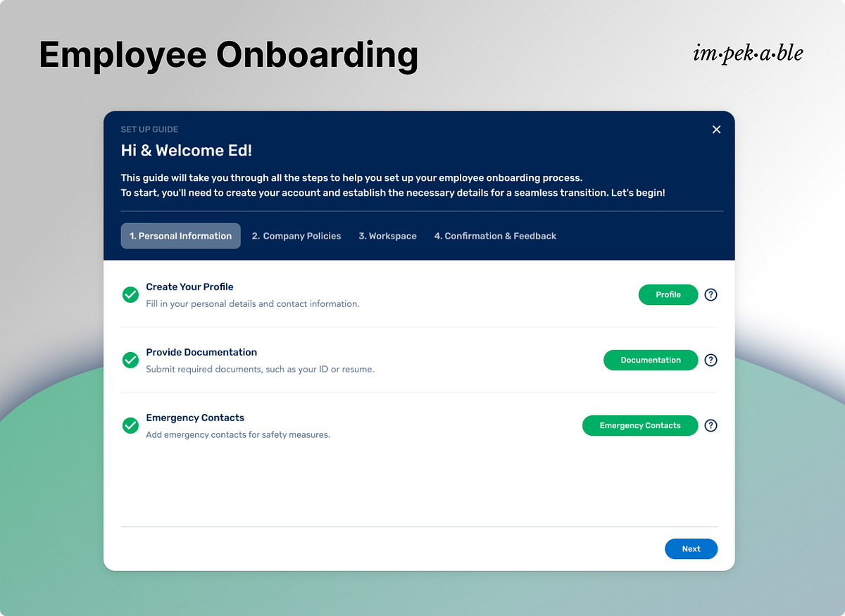Click the Documentation button

coord(650,360)
